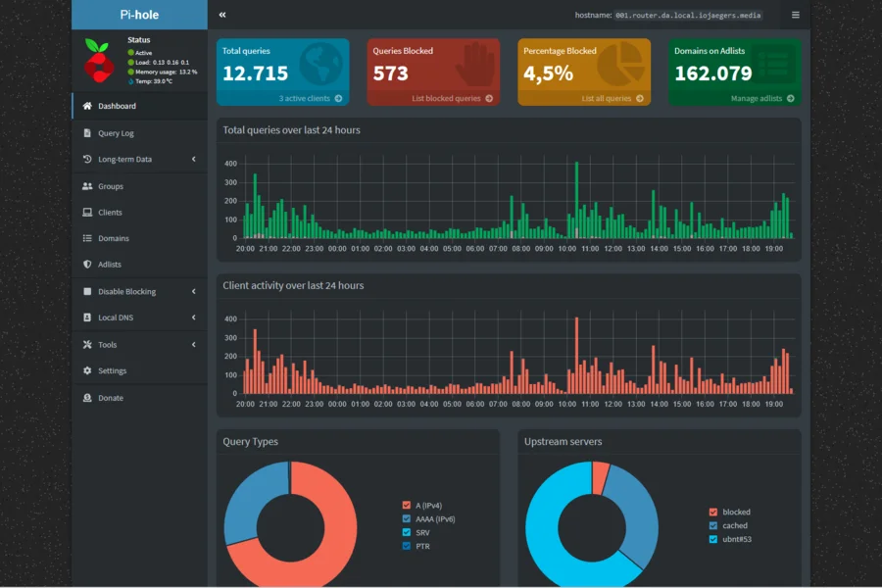Click the Settings gear icon in the sidebar
This screenshot has width=882, height=588.
87,370
